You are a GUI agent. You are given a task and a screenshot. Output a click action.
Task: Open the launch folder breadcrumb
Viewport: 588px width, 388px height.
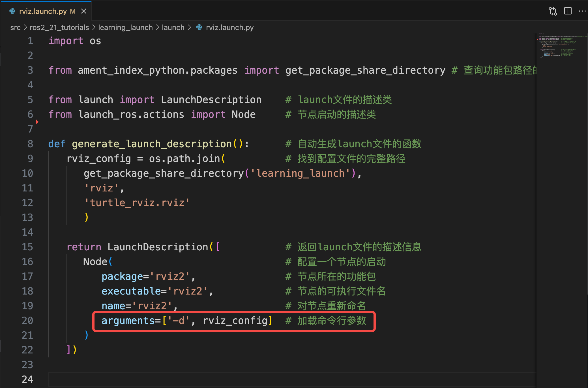pyautogui.click(x=173, y=27)
